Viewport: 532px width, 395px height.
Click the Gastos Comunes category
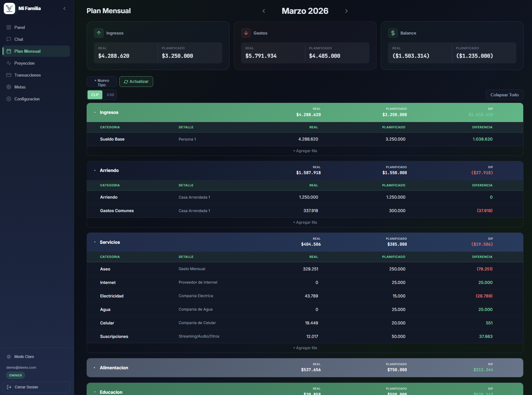click(117, 211)
